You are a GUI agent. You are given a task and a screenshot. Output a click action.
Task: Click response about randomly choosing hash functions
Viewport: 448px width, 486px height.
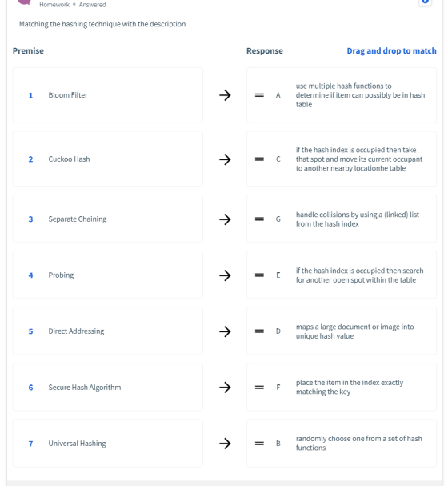click(359, 444)
